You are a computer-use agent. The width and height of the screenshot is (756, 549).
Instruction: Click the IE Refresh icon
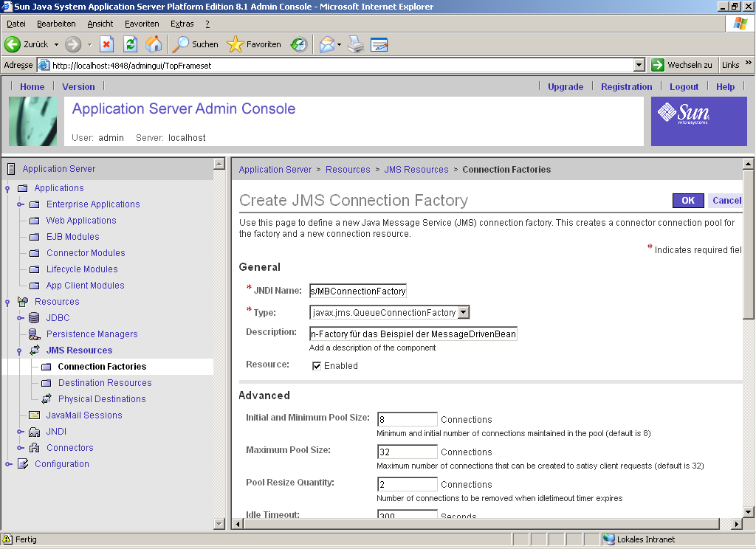[x=130, y=44]
